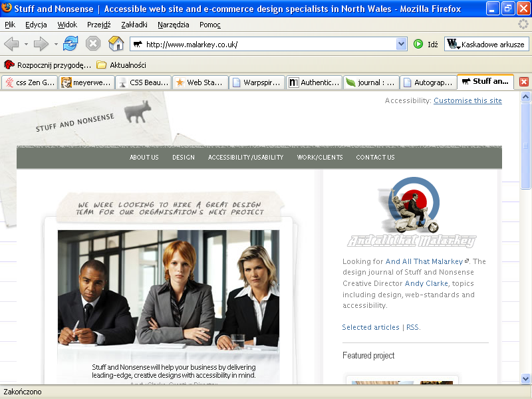This screenshot has width=532, height=399.
Task: Select the active Stuff an... tab
Action: [485, 81]
